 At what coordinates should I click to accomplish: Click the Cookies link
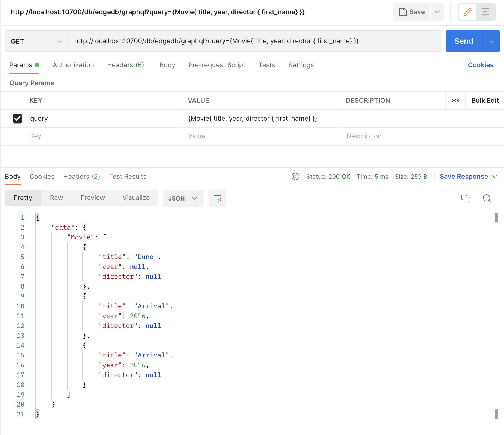coord(481,65)
